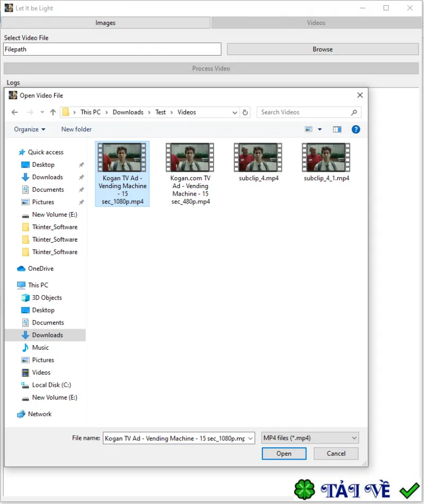Open the Organize menu
The width and height of the screenshot is (424, 504).
click(x=30, y=129)
